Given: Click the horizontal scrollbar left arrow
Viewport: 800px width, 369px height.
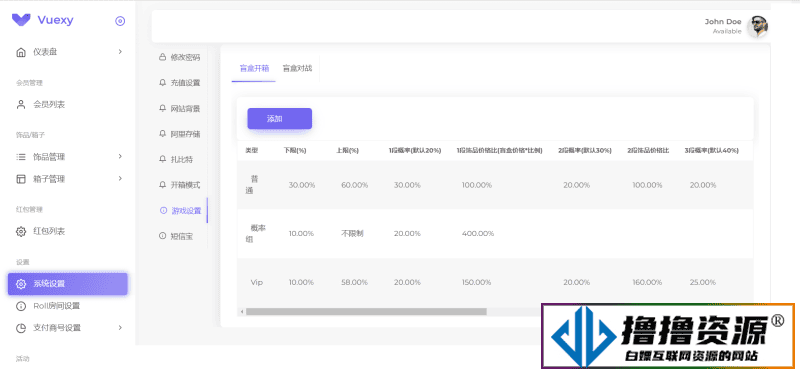Looking at the screenshot, I should [x=242, y=311].
